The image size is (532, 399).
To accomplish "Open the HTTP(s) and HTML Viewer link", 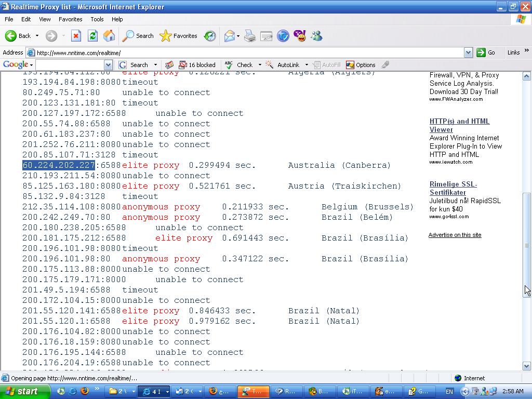I will tap(459, 125).
